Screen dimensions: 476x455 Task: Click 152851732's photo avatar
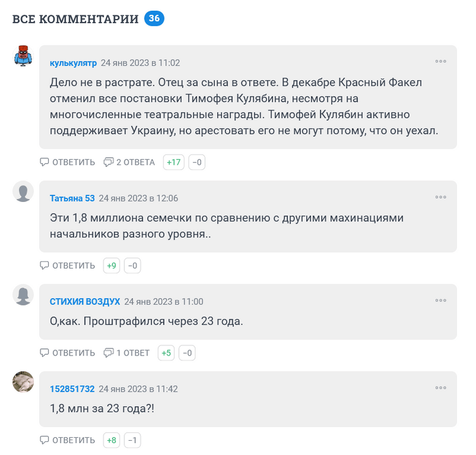click(x=23, y=382)
